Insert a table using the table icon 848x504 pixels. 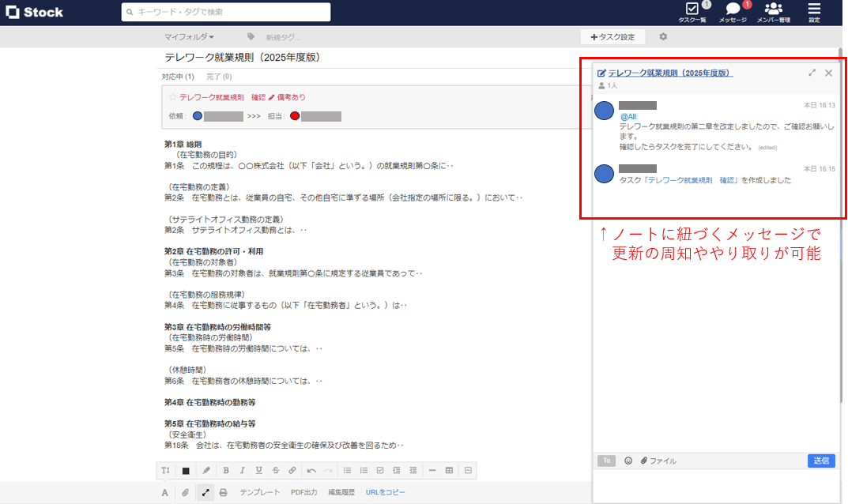pyautogui.click(x=449, y=470)
